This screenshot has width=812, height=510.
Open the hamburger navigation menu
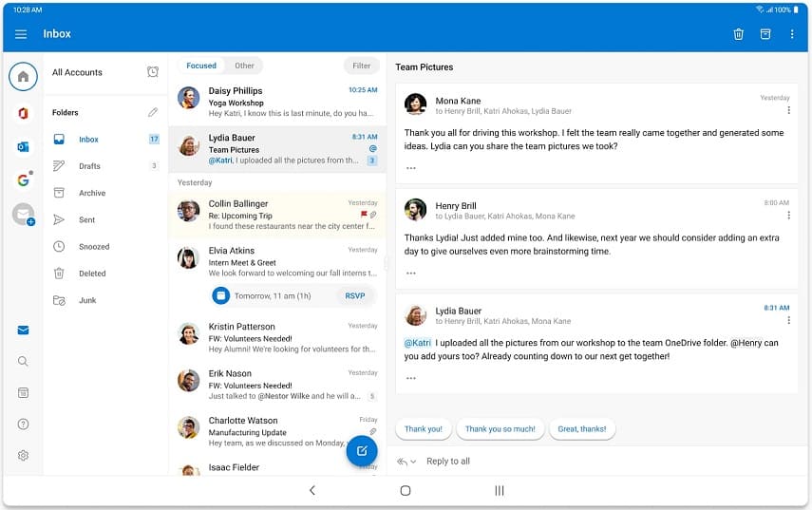coord(21,34)
